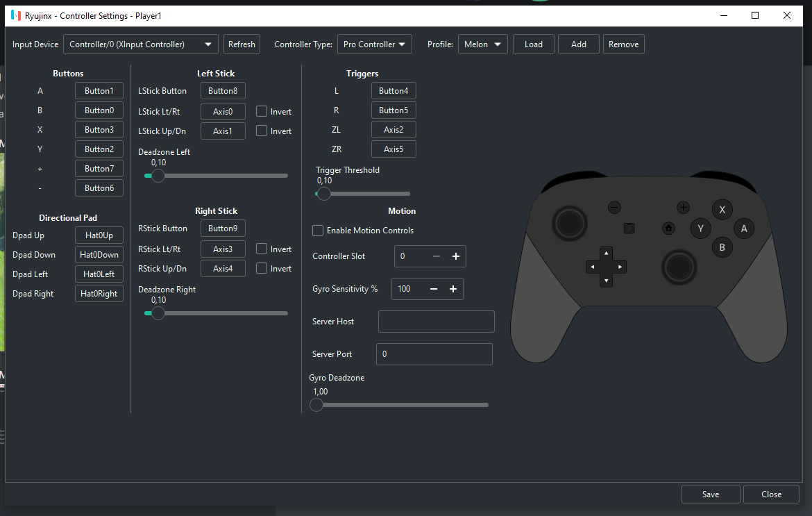Decrease Gyro Sensitivity with minus
Image resolution: width=812 pixels, height=516 pixels.
tap(434, 289)
